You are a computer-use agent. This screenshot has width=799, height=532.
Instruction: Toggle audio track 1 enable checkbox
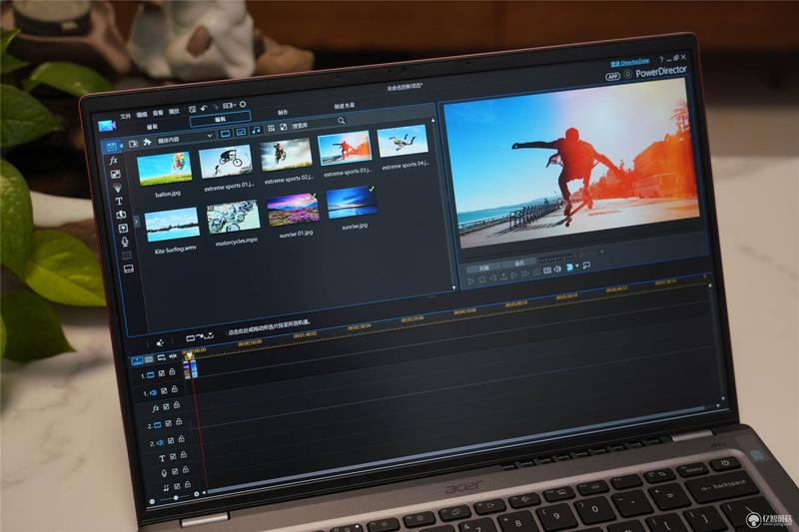coord(164,391)
